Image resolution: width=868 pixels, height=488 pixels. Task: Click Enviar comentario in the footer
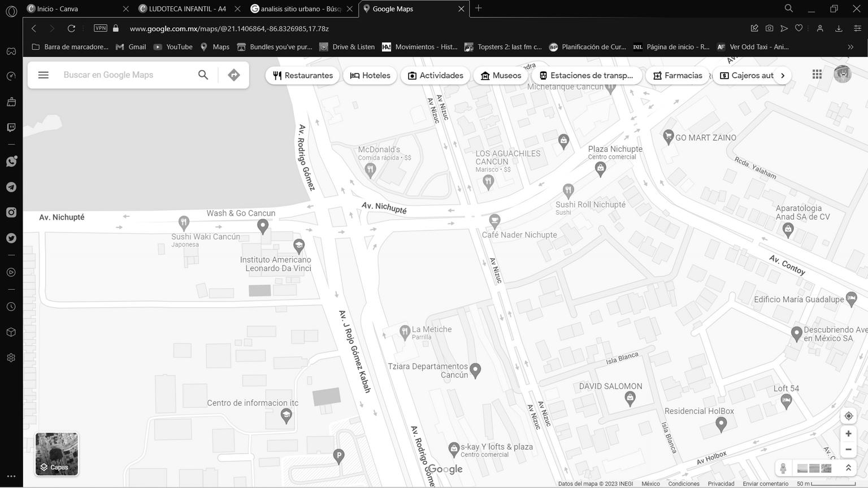coord(765,483)
